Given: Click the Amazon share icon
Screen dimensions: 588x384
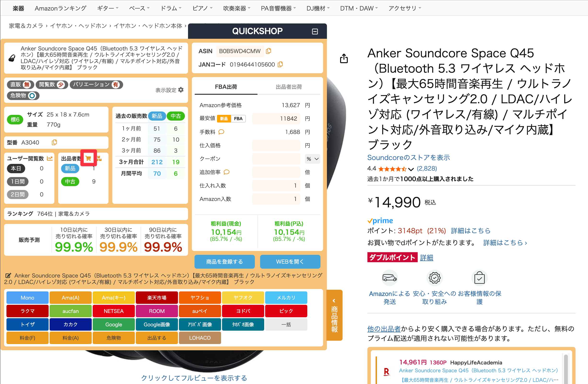Looking at the screenshot, I should click(x=344, y=58).
